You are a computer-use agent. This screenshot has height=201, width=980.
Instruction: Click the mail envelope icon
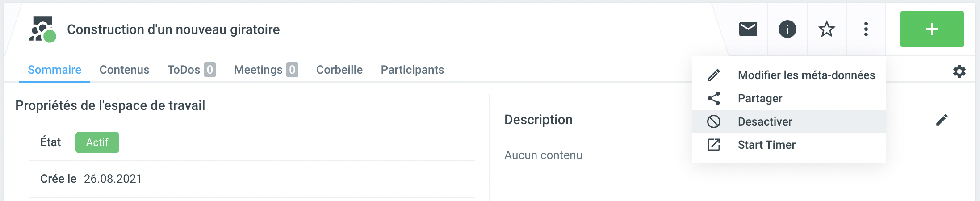point(748,29)
